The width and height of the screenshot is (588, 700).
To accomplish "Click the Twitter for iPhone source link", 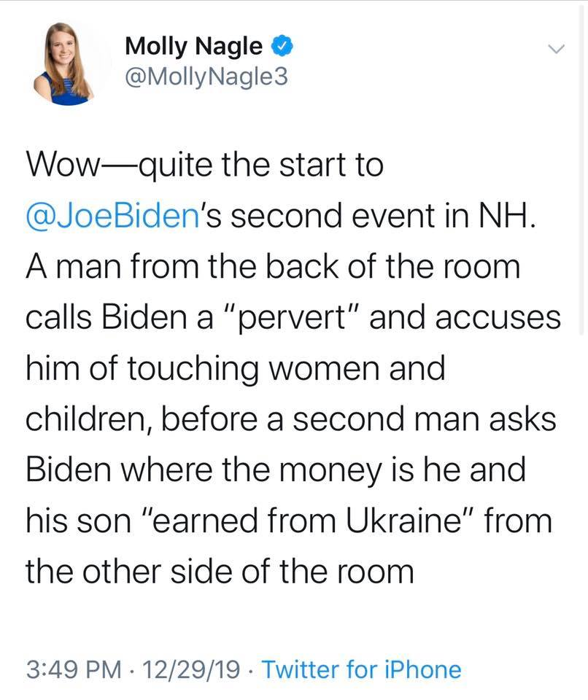I will tap(360, 669).
